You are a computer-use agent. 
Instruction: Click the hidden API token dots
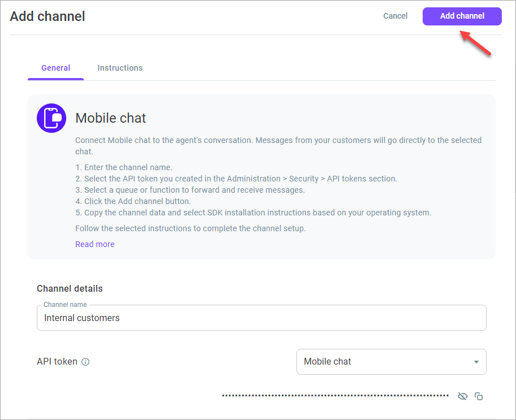tap(336, 395)
